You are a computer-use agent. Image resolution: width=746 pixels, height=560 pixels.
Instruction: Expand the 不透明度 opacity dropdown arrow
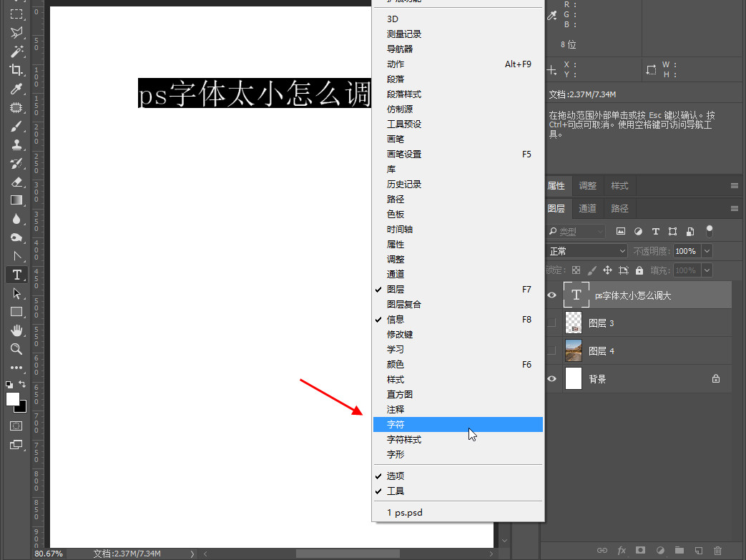coord(707,251)
